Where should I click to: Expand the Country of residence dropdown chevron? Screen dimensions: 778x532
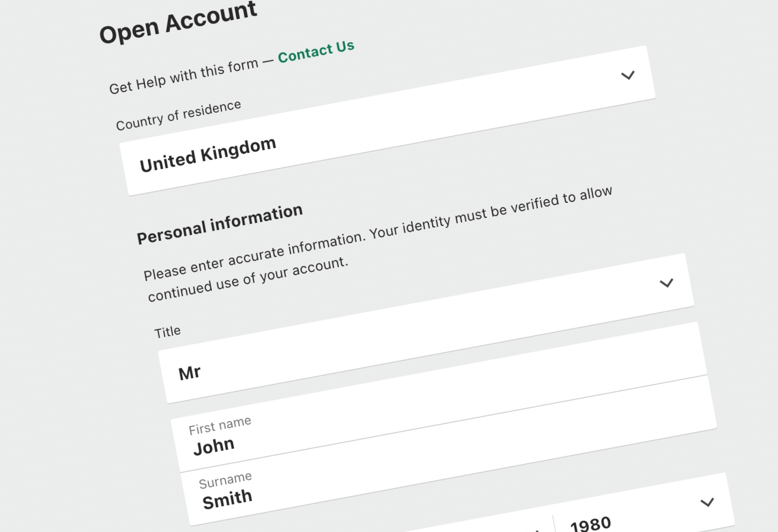(628, 75)
